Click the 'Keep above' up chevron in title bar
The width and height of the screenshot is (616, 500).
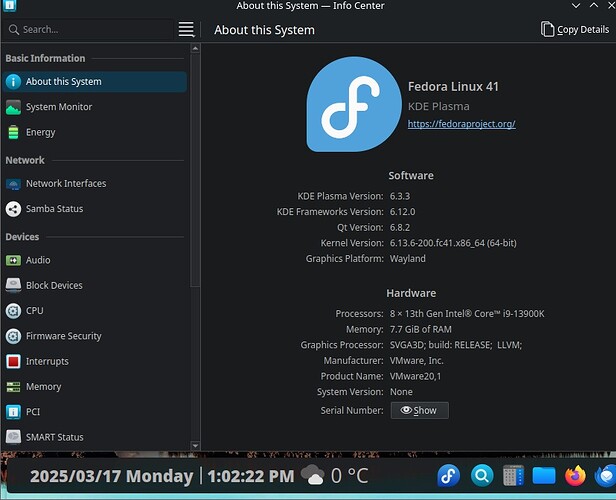coord(594,5)
